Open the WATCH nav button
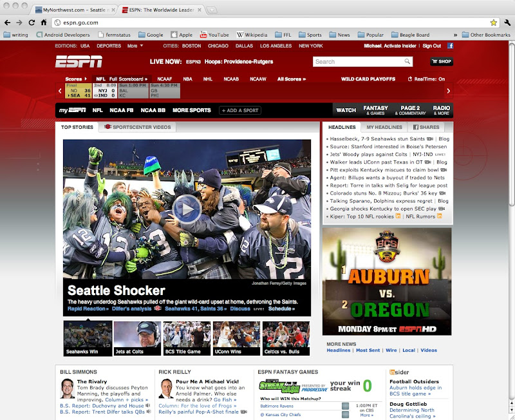Screen dimensions: 515x420 [x=346, y=110]
